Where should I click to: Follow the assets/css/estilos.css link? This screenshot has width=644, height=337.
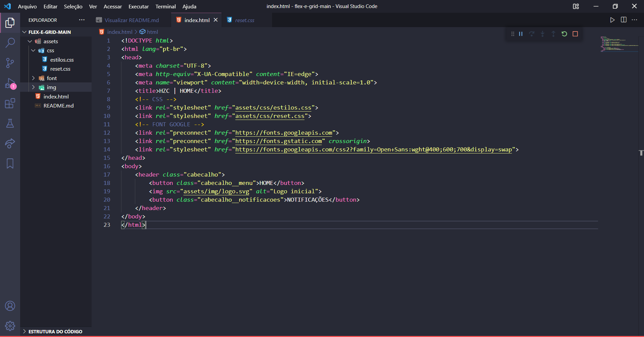click(273, 108)
